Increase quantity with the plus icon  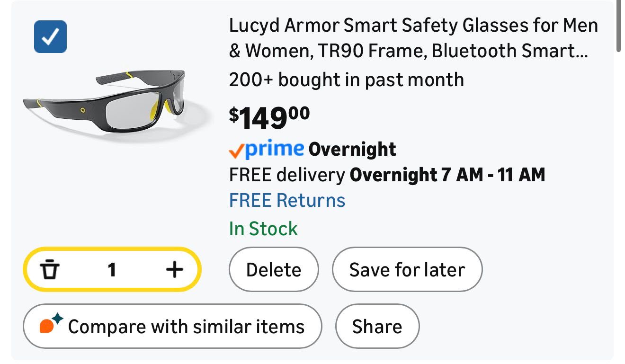(175, 270)
